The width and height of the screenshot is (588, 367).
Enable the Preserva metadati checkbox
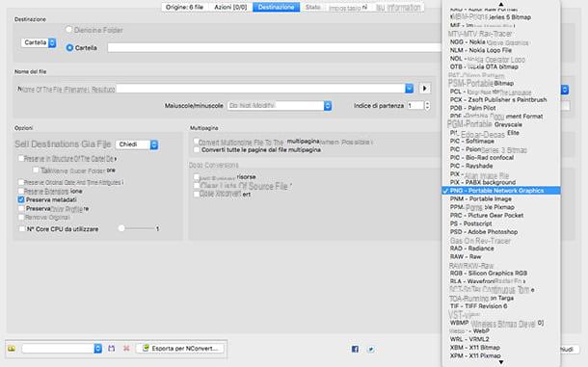point(21,199)
